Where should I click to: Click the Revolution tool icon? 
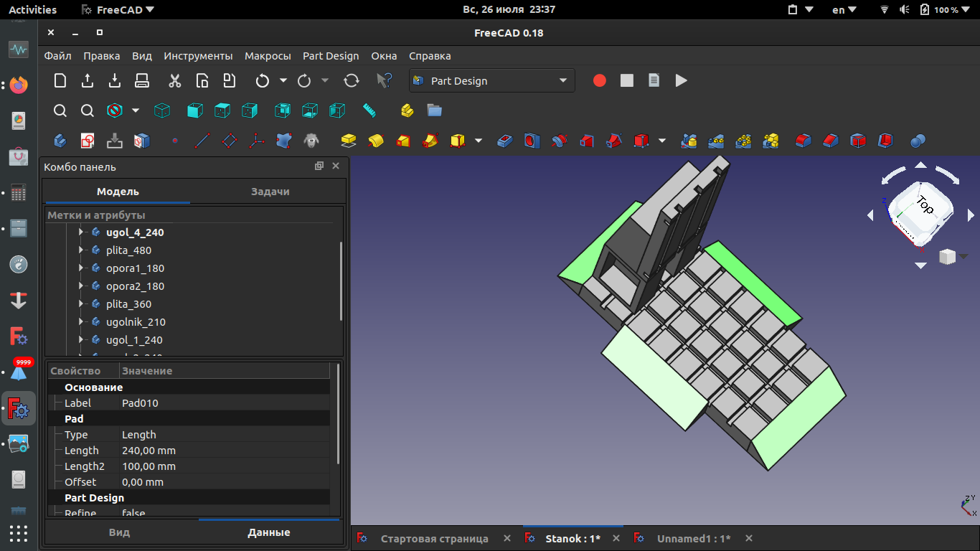coord(376,141)
